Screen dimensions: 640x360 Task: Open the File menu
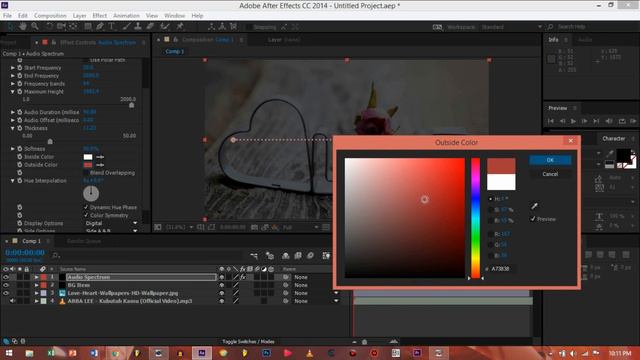[x=7, y=16]
